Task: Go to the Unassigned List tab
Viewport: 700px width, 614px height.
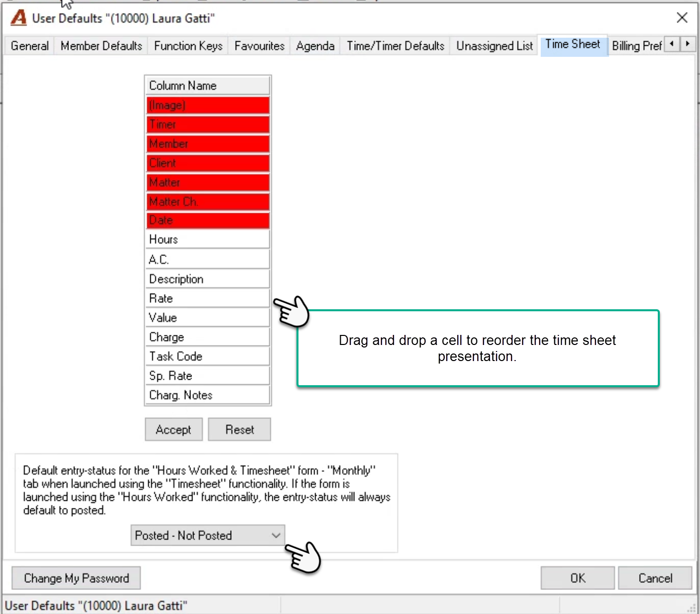Action: pyautogui.click(x=494, y=46)
